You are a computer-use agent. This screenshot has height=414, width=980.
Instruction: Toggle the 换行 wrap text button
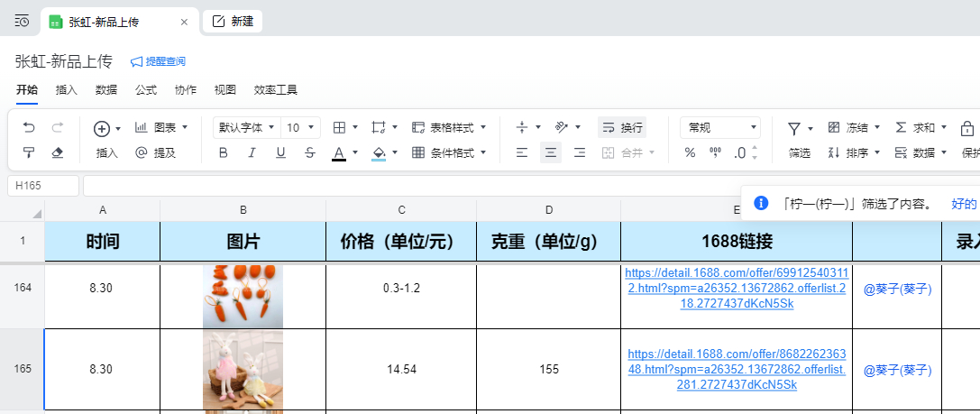point(622,128)
